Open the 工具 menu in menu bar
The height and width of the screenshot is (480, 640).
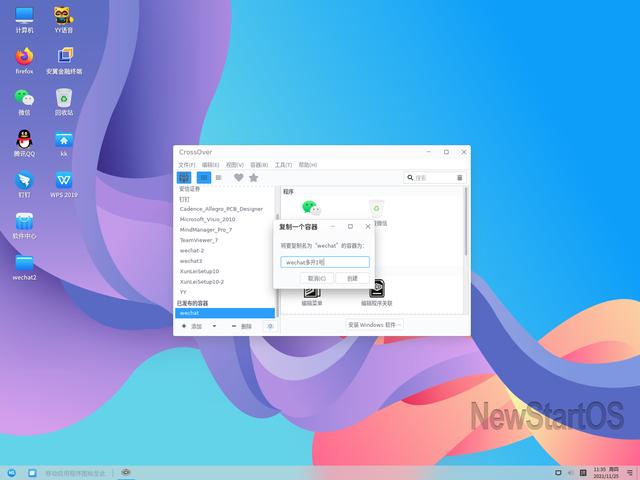pos(282,164)
